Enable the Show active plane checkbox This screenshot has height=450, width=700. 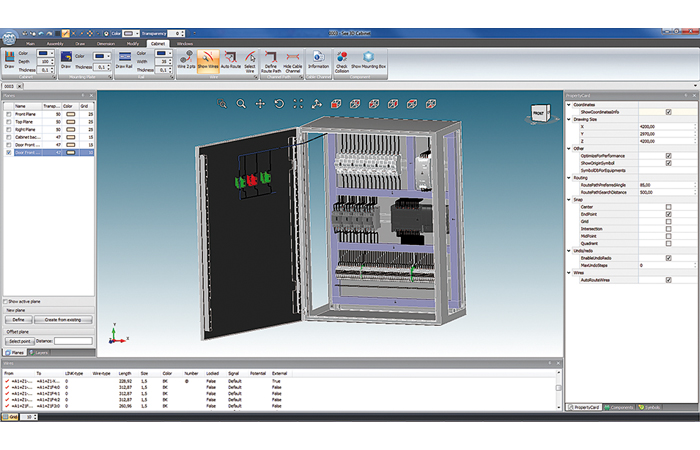pyautogui.click(x=6, y=301)
